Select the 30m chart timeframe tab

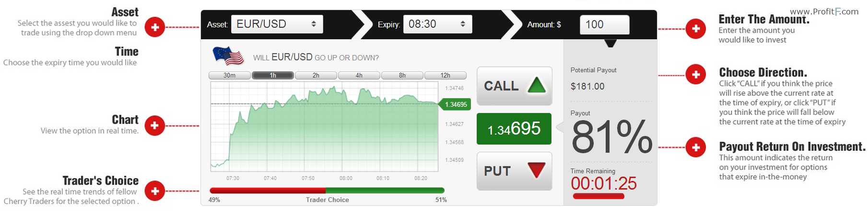tap(229, 76)
